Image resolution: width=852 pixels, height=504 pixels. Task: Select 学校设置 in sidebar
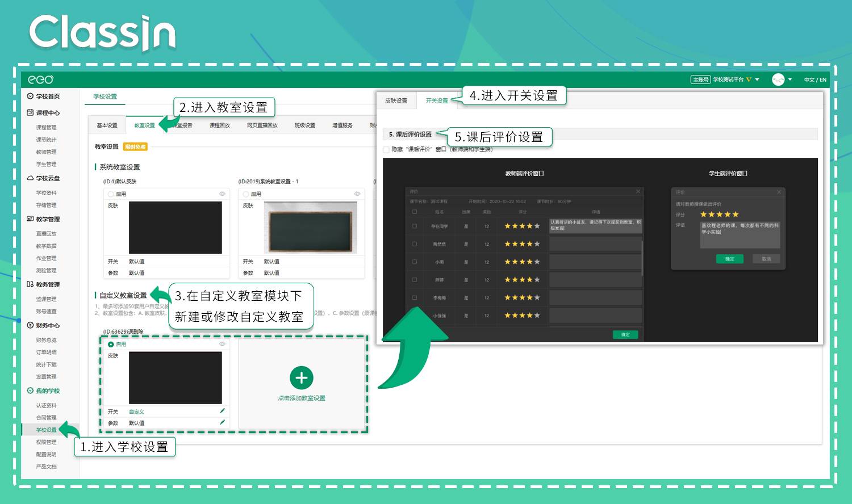[x=47, y=430]
